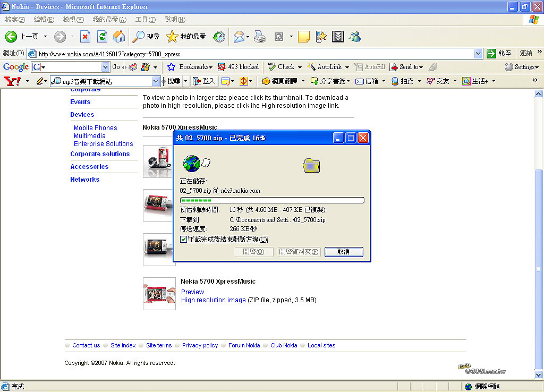
Task: Click the Stop loading red X icon
Action: [x=85, y=37]
